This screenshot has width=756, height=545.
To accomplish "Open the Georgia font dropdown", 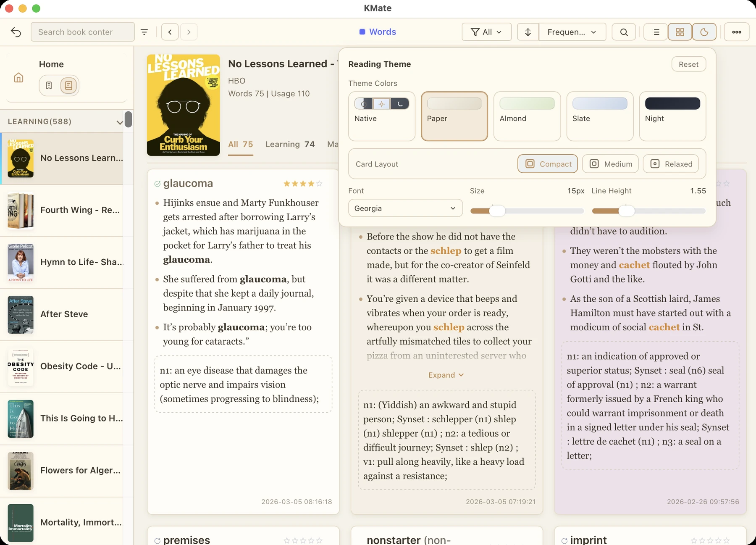I will pyautogui.click(x=405, y=208).
